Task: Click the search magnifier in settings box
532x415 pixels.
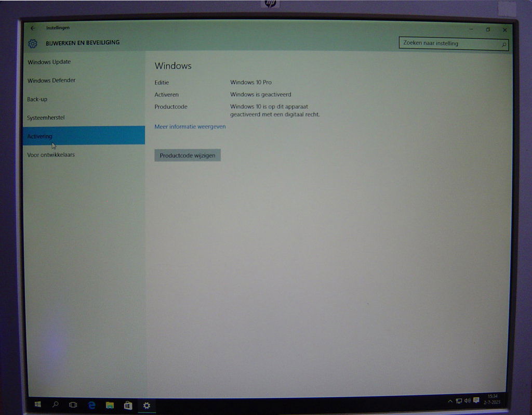Action: pyautogui.click(x=504, y=45)
